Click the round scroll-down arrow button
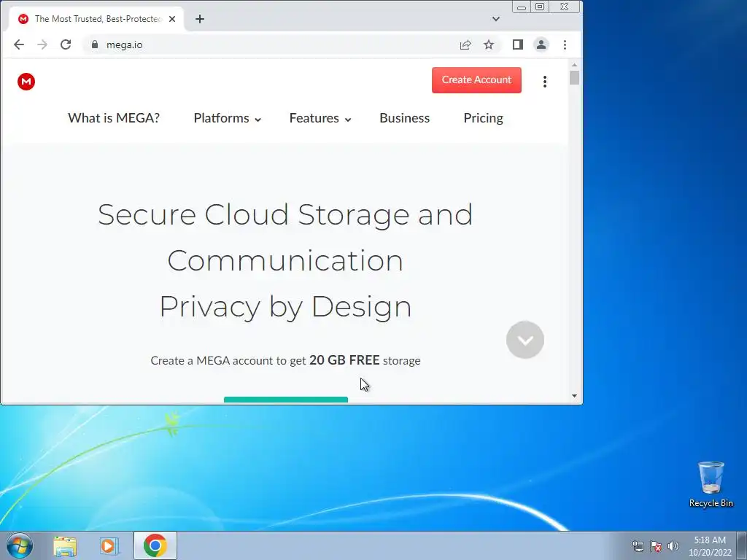Viewport: 747px width, 560px height. [x=525, y=340]
